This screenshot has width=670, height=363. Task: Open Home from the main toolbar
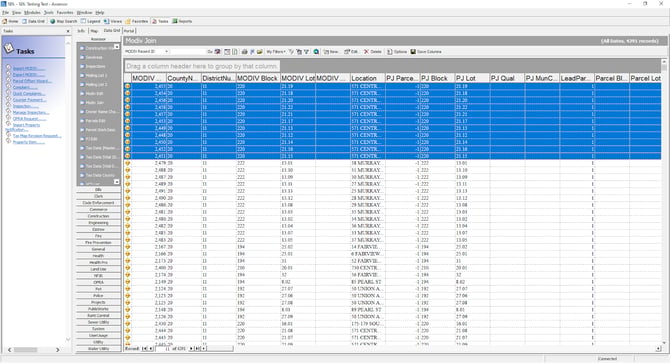(10, 21)
